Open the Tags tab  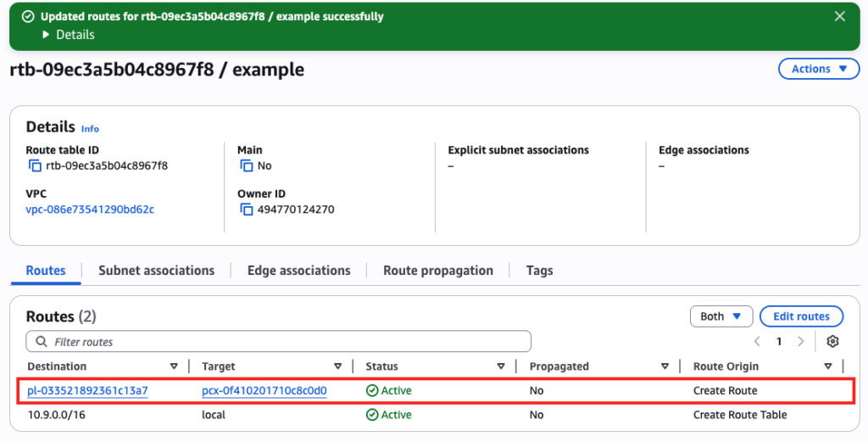(539, 271)
